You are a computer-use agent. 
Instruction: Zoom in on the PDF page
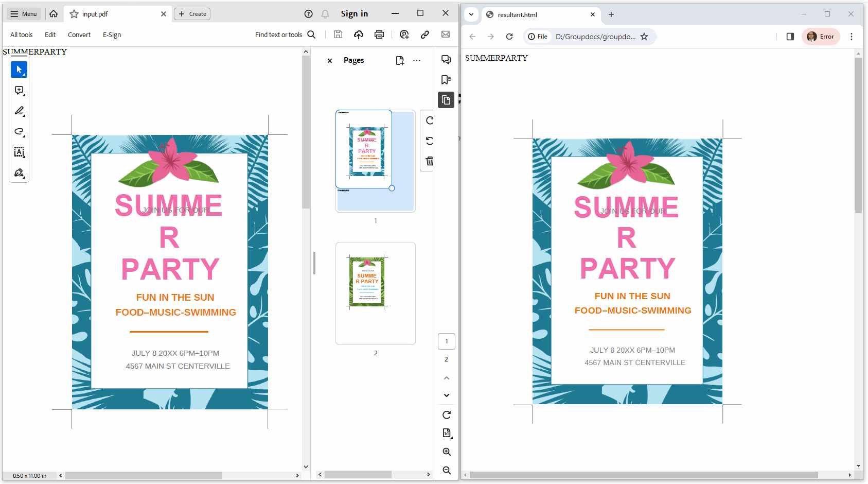coord(446,452)
